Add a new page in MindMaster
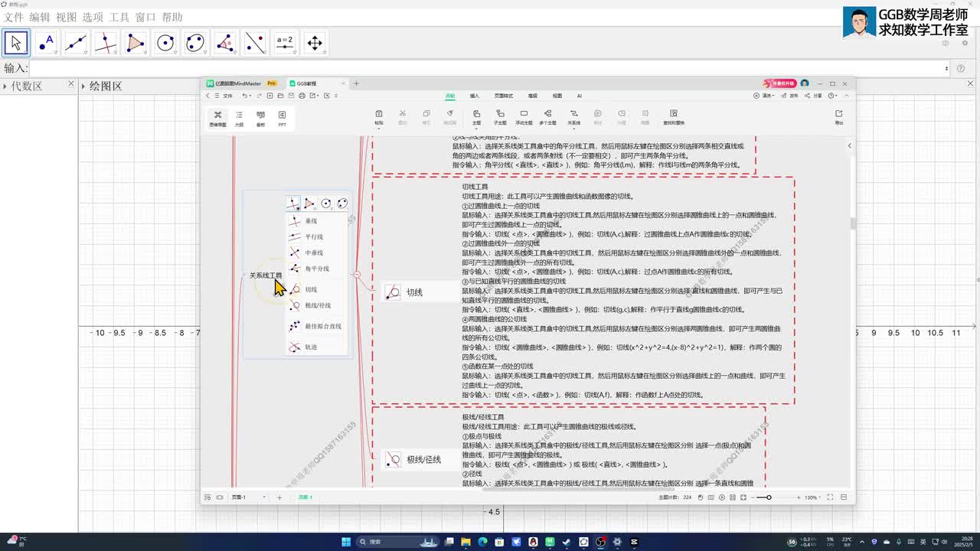This screenshot has width=980, height=551. (x=279, y=497)
